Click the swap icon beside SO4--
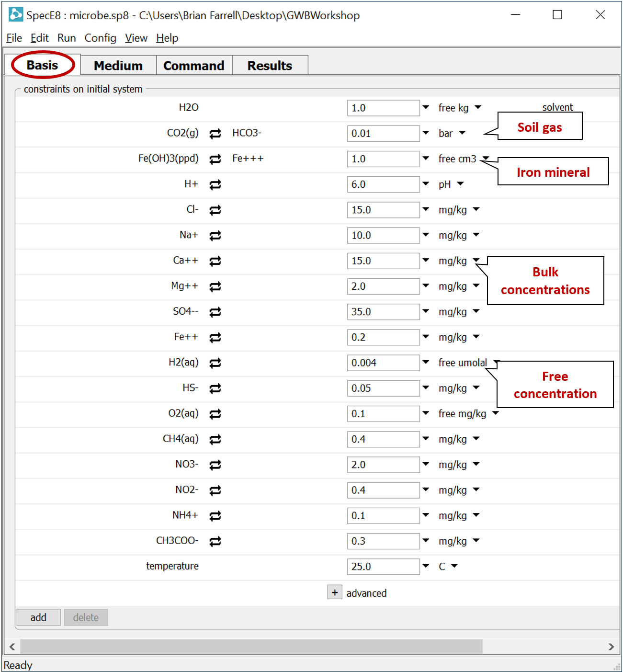The width and height of the screenshot is (623, 672). tap(215, 312)
